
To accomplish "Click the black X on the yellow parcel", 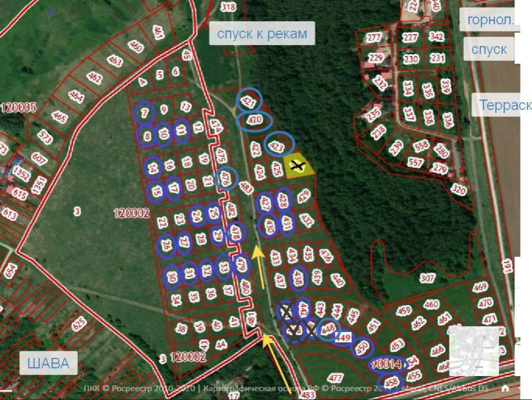I will click(x=297, y=166).
